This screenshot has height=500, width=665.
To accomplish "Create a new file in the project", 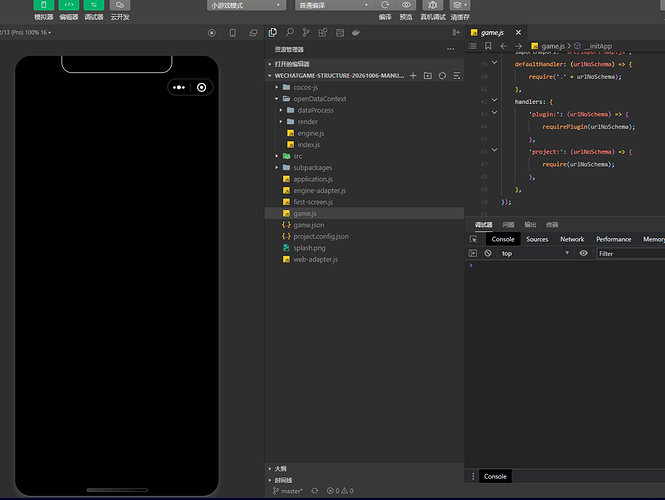I will [413, 75].
